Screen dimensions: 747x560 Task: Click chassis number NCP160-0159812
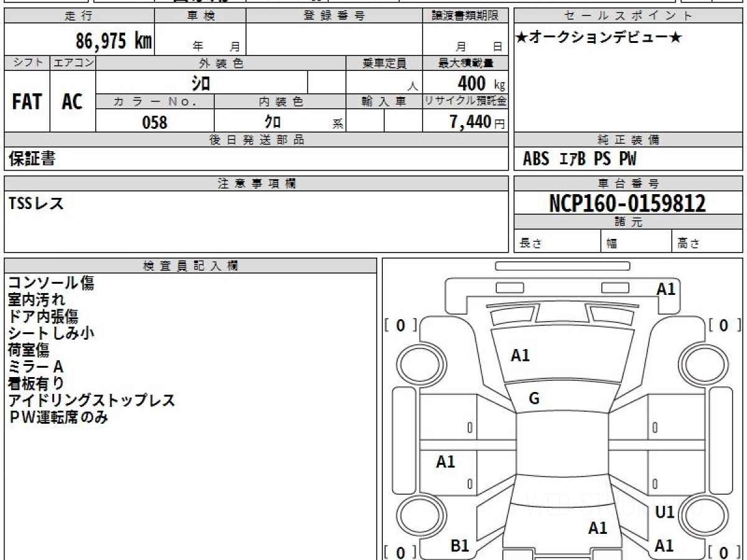click(x=627, y=203)
